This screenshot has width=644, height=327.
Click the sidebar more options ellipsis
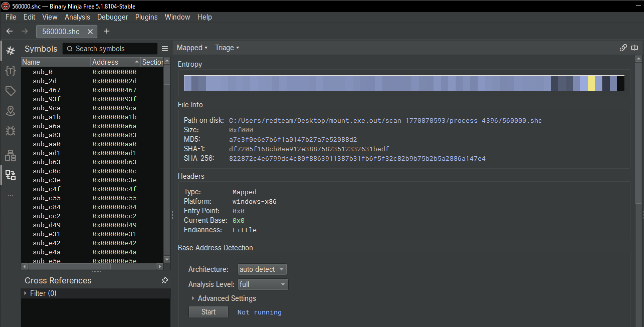pos(11,195)
